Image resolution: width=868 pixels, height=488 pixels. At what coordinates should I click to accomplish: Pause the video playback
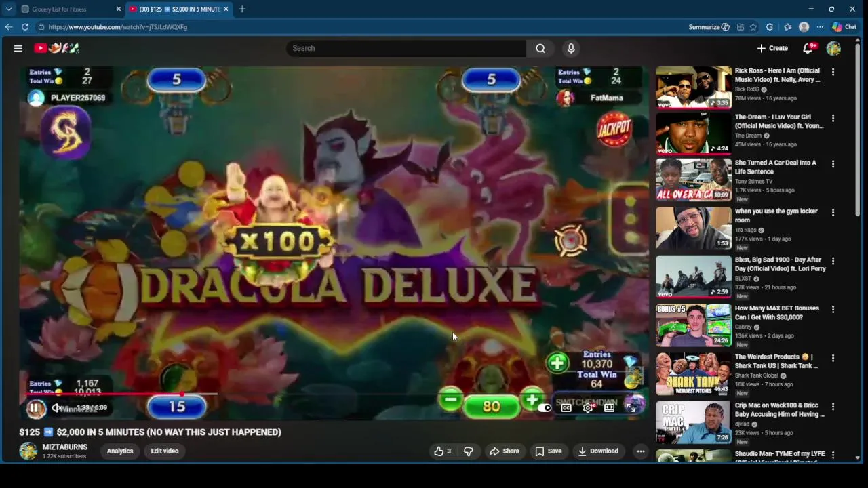point(34,408)
